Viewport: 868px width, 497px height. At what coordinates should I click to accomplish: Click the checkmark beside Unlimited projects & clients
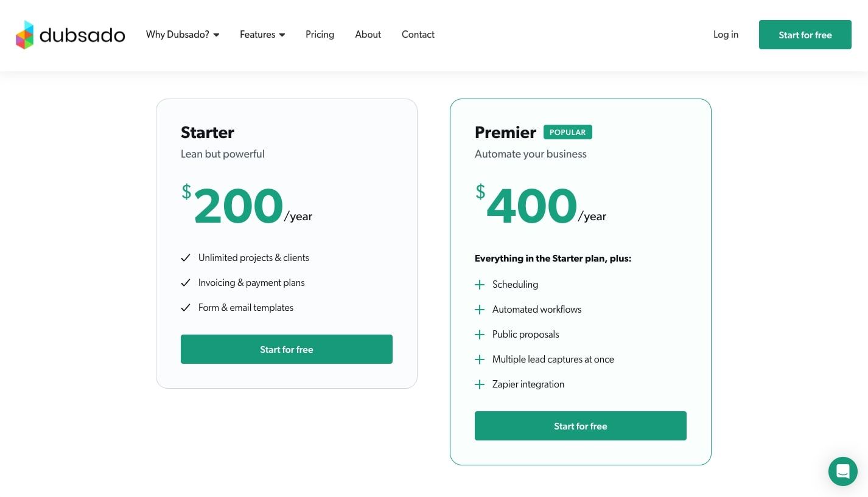coord(186,258)
